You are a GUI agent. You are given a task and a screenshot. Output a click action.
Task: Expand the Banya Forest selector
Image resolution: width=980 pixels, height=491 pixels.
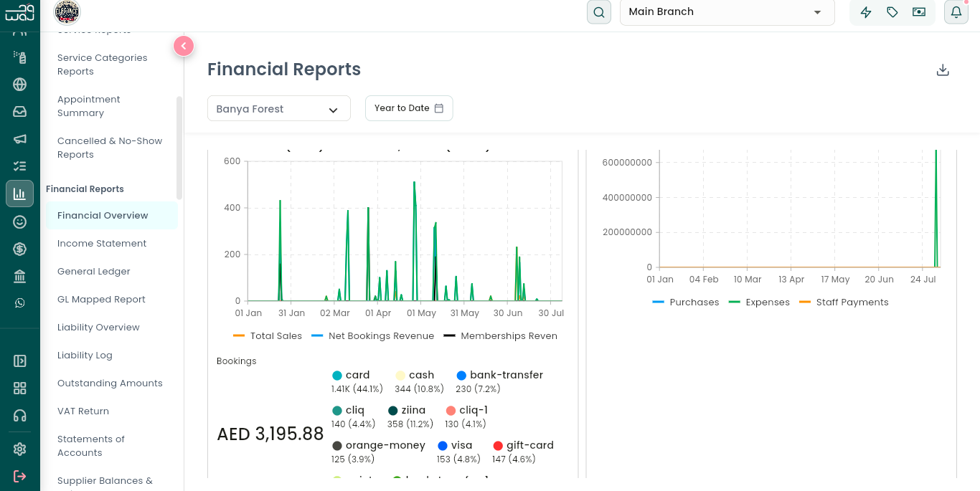coord(279,109)
